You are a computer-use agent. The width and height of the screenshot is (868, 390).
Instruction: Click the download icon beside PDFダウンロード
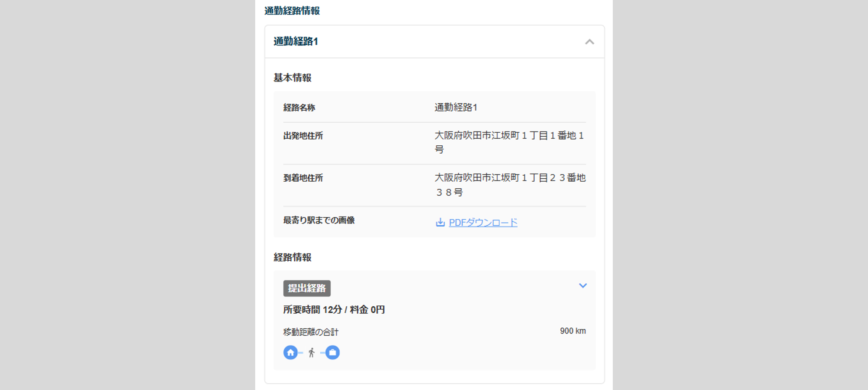(x=440, y=223)
